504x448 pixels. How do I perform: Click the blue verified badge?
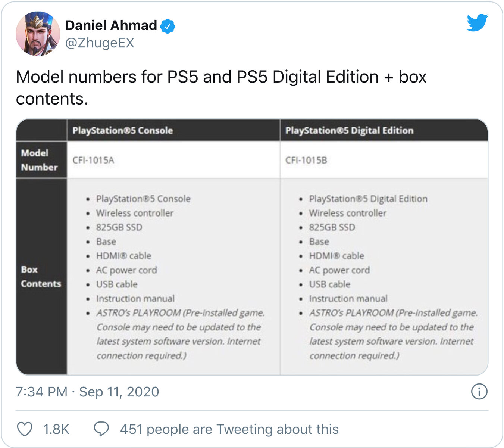(x=168, y=26)
